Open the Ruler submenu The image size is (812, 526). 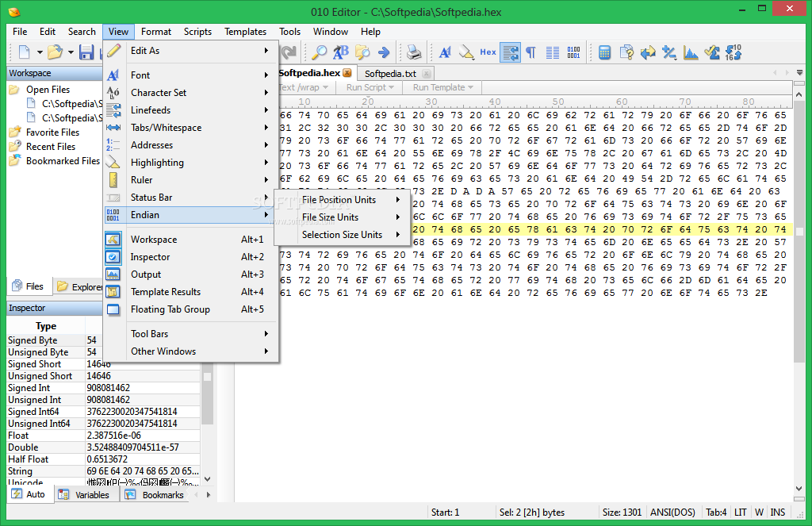coord(191,180)
